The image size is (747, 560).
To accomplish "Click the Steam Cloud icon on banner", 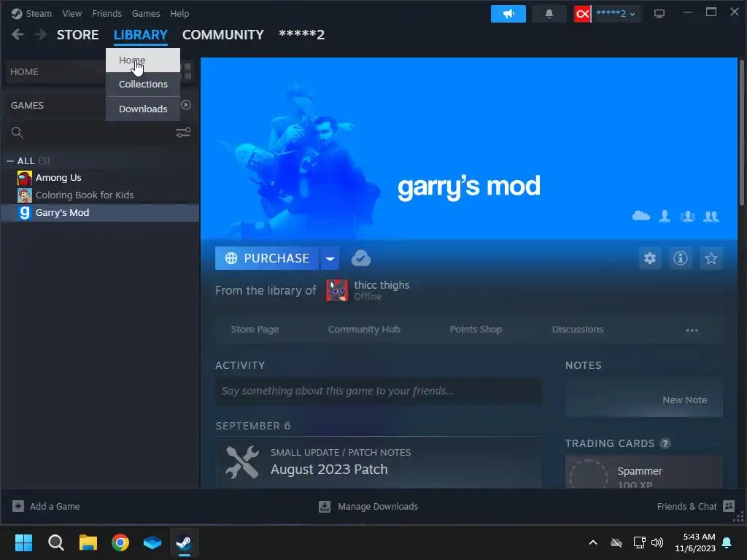I will 640,216.
